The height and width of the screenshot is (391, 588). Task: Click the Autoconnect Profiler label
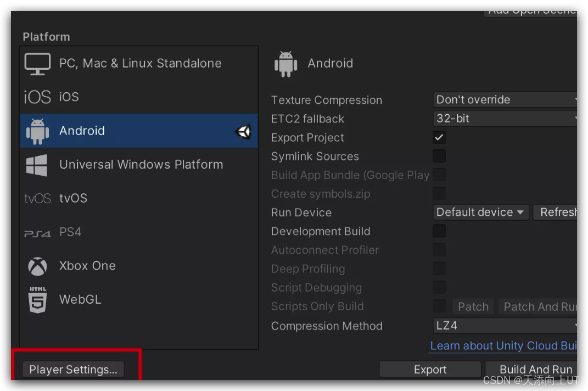click(x=325, y=250)
